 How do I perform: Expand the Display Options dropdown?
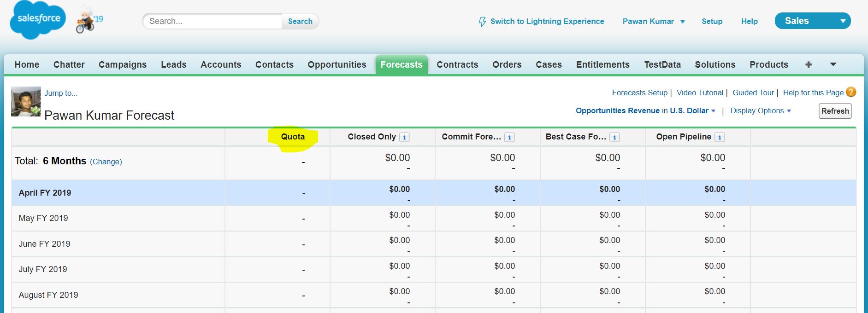[761, 111]
